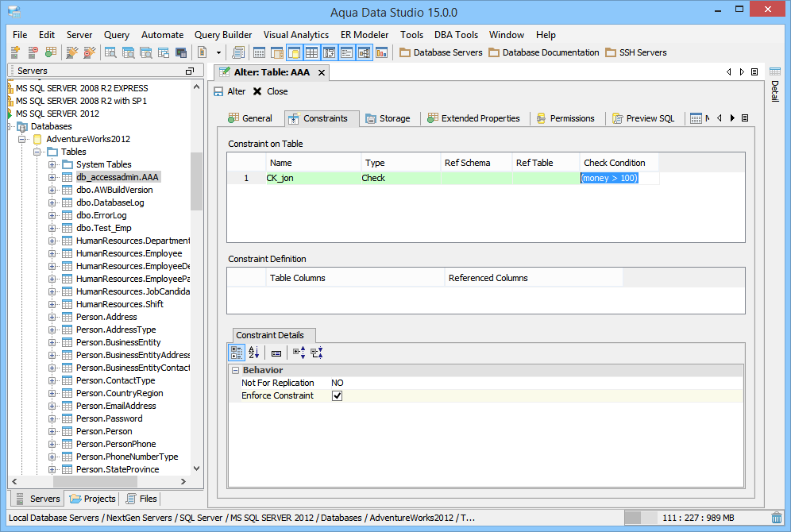791x532 pixels.
Task: Toggle the Enforce Constraint checkbox
Action: [337, 396]
